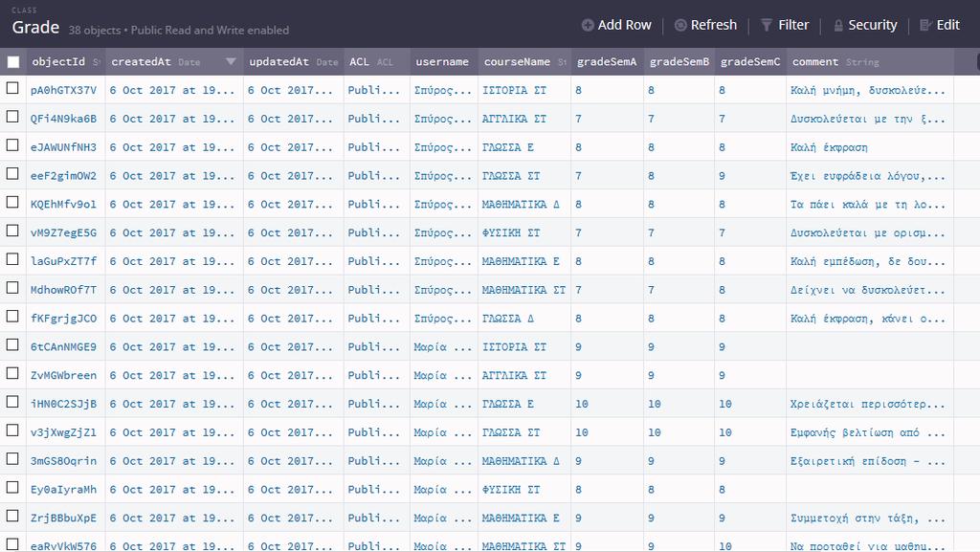
Task: Click the Security lock icon
Action: [838, 26]
